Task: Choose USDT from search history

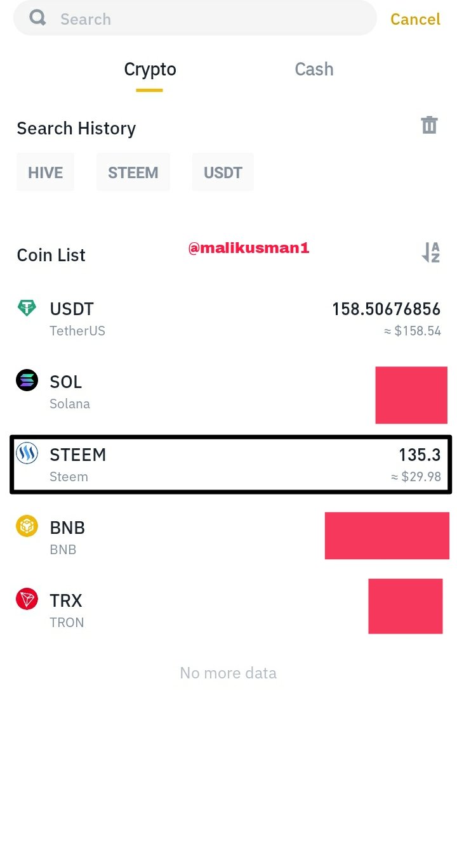Action: [x=223, y=172]
